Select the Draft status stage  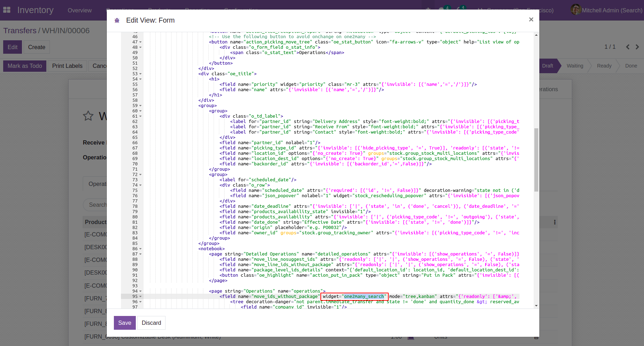click(x=547, y=66)
